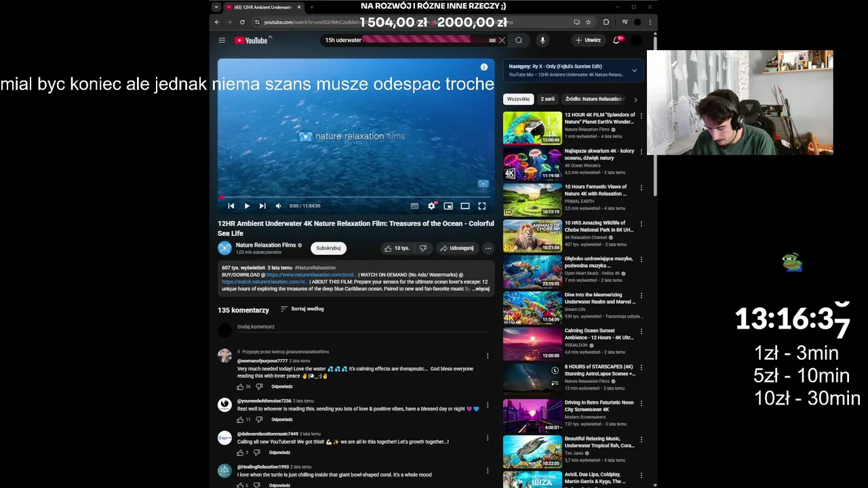Click the #NatureRelaxation hashtag

point(315,268)
